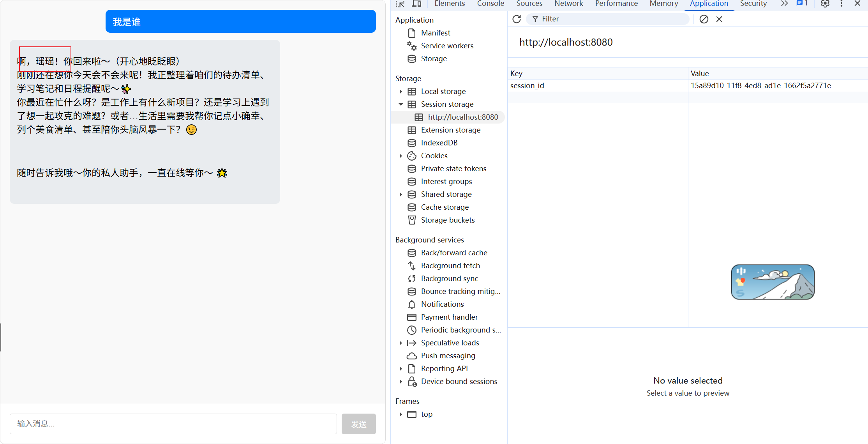This screenshot has width=868, height=444.
Task: Open Service workers section
Action: coord(447,46)
